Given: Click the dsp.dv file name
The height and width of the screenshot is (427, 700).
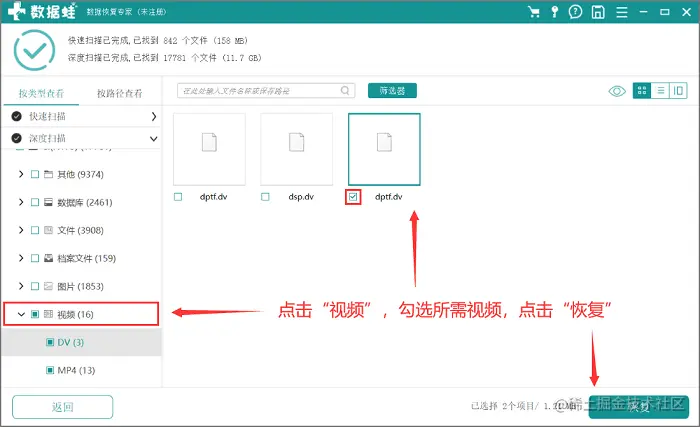Looking at the screenshot, I should [301, 197].
